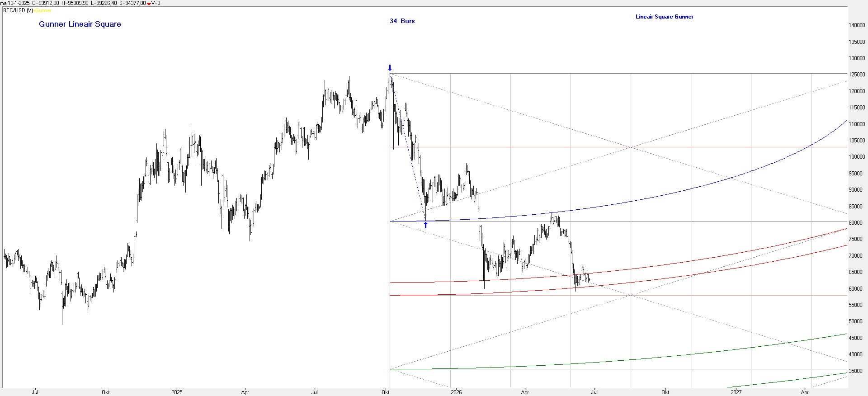
Task: Click the H=95909,90 high value in header
Action: [75, 3]
